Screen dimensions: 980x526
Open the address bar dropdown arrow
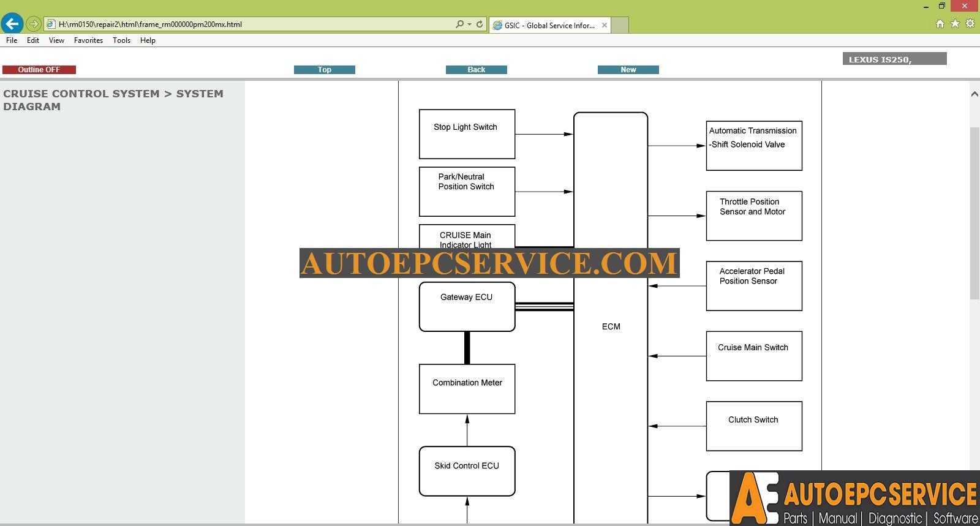(469, 24)
